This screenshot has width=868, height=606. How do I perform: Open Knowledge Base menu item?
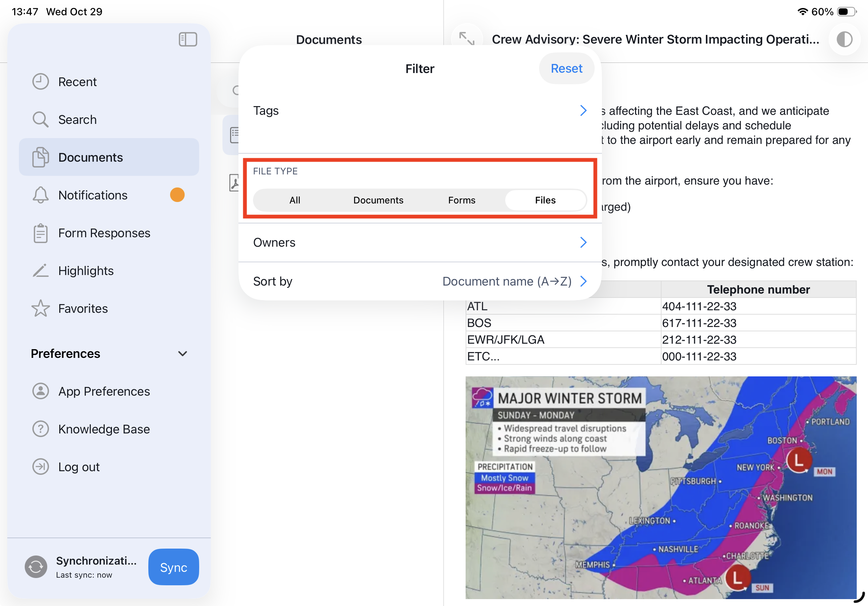(x=104, y=429)
